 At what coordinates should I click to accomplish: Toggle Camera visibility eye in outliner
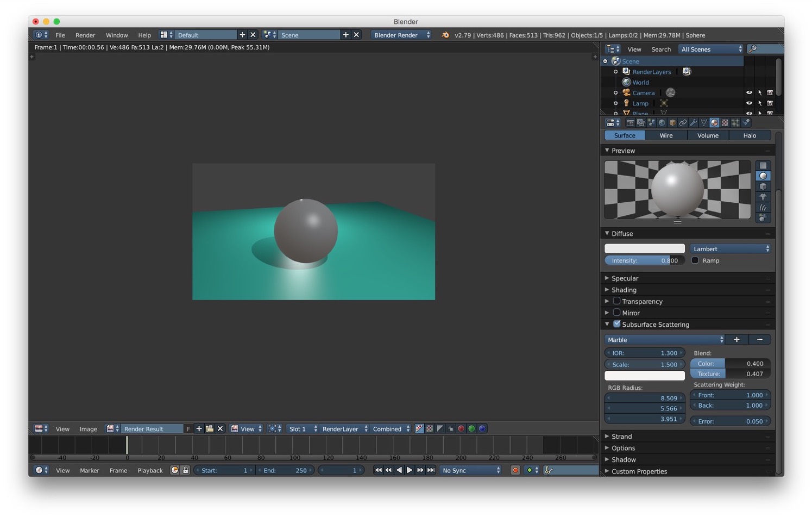[x=749, y=93]
